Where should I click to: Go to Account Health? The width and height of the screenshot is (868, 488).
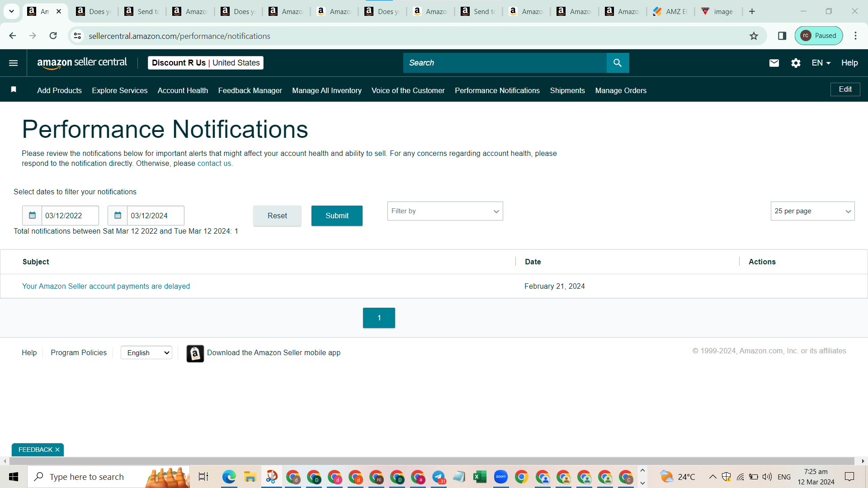click(183, 90)
